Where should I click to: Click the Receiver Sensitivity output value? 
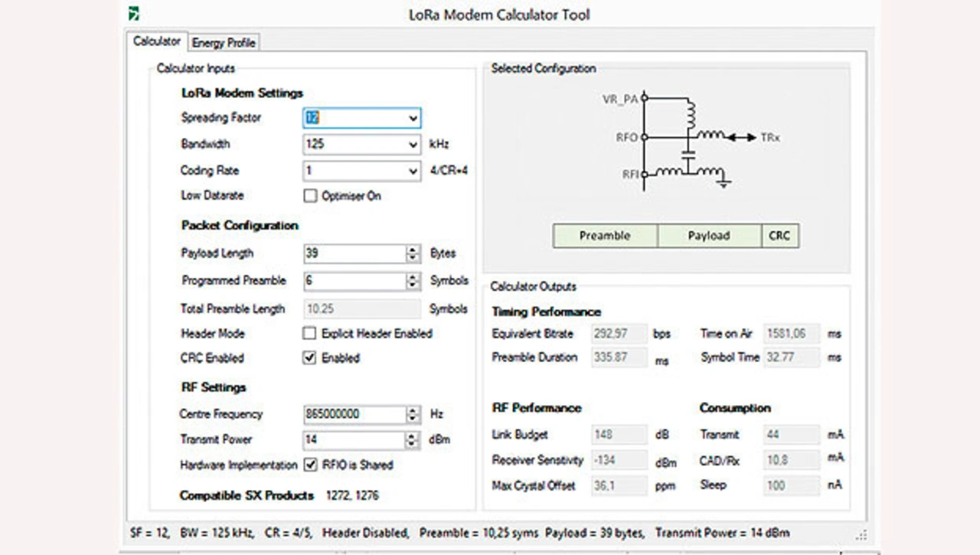click(619, 460)
